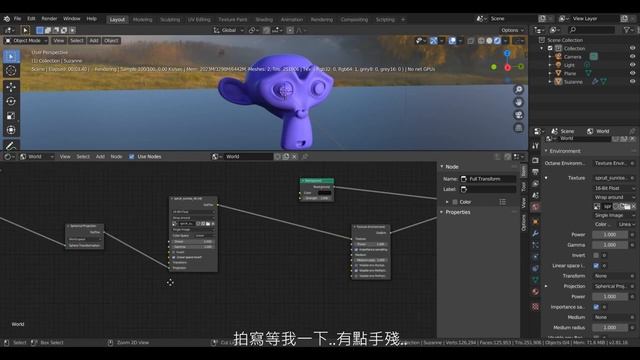Image resolution: width=640 pixels, height=360 pixels.
Task: Hide the Camera object in outliner
Action: tap(632, 57)
